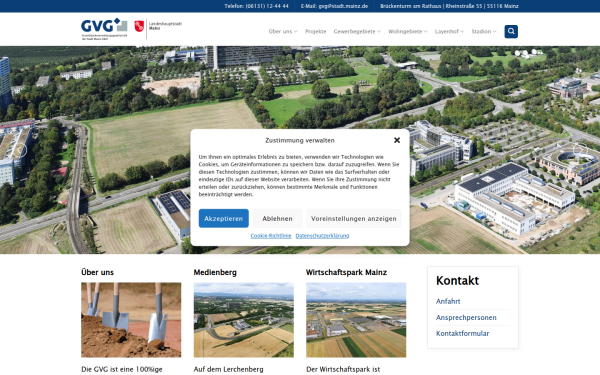
Task: Click the Über uns card heading
Action: [x=97, y=272]
